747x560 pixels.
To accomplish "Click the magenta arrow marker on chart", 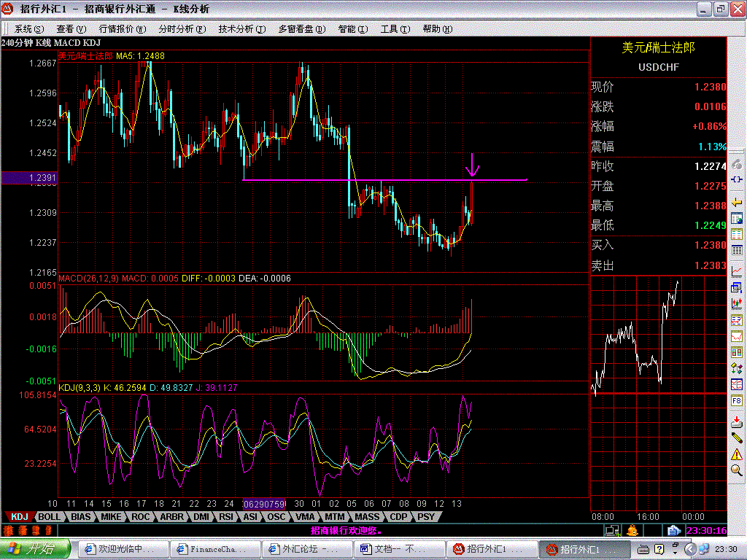I will point(473,166).
